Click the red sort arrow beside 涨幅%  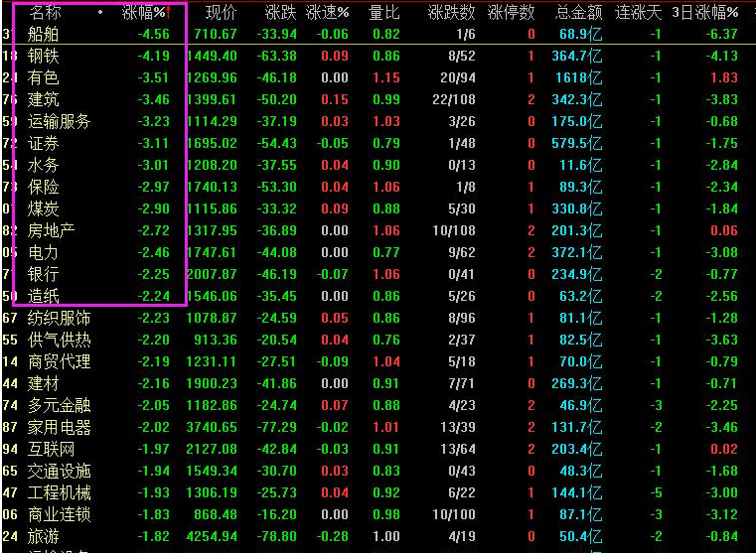pos(169,12)
